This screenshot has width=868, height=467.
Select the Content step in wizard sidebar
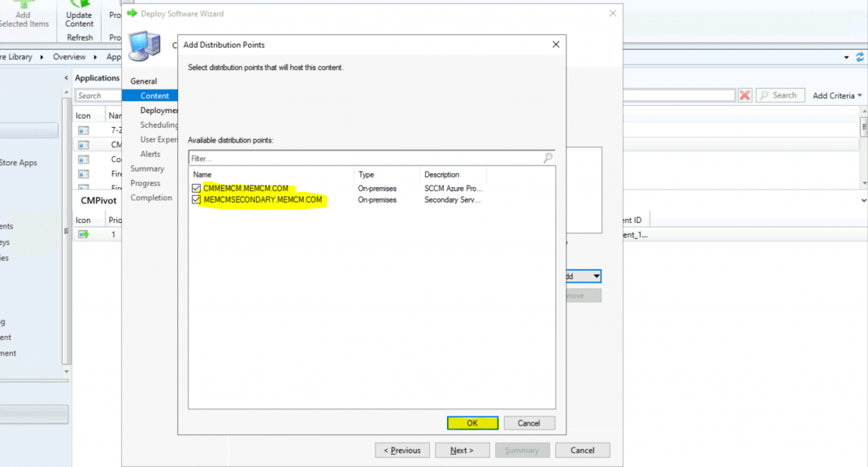click(154, 96)
